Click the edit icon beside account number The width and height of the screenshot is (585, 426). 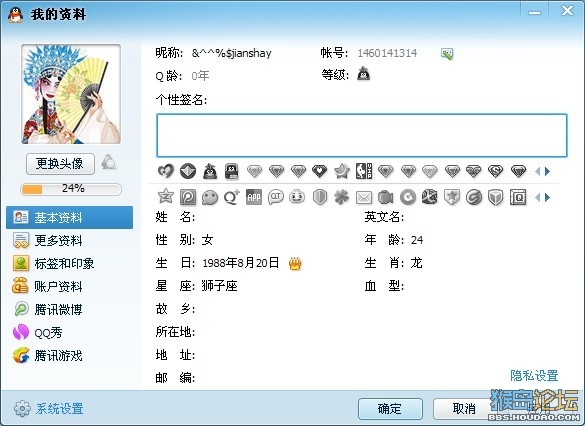(x=447, y=54)
